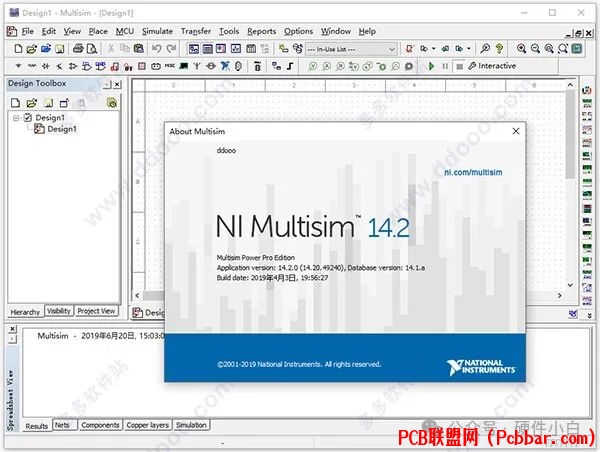600x452 pixels.
Task: Expand more instruments chevron at bottom right
Action: (x=590, y=315)
